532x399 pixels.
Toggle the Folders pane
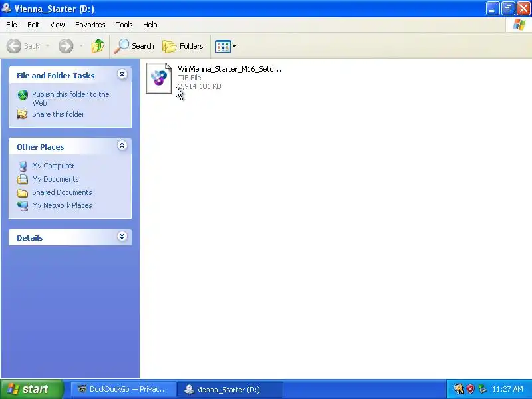183,46
